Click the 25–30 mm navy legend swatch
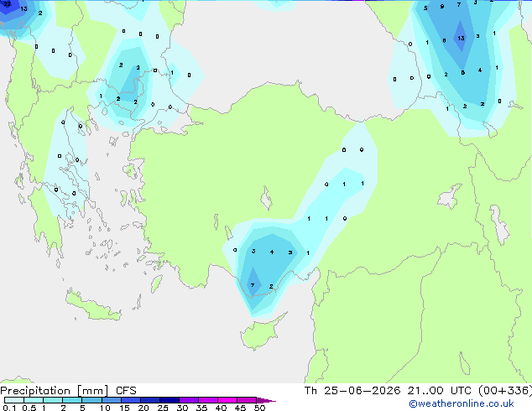The image size is (532, 411). pos(169,400)
